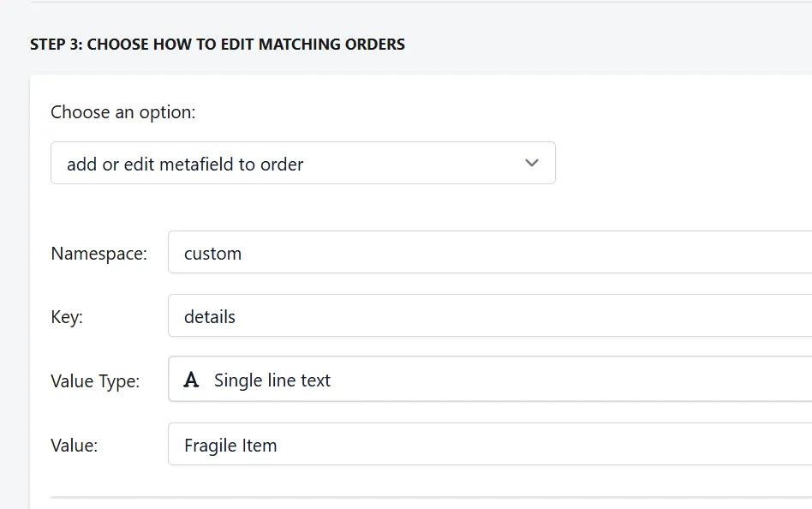
Task: Click the 'A' text type icon
Action: [x=191, y=380]
